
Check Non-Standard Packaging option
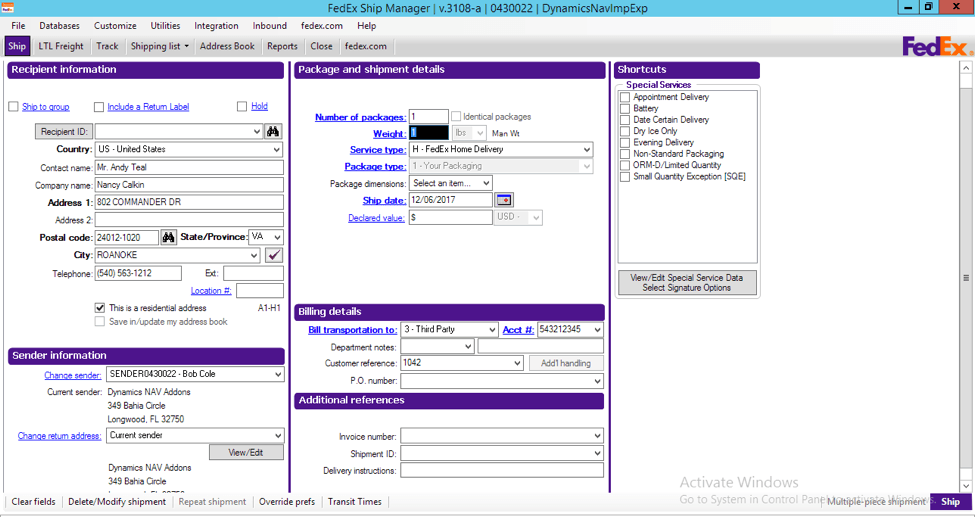click(626, 154)
